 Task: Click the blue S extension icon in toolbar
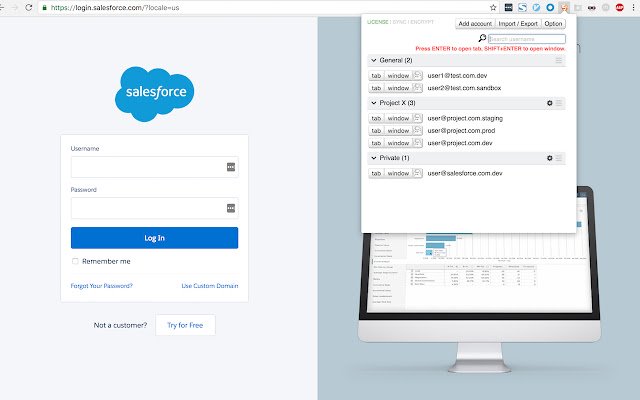(x=522, y=7)
